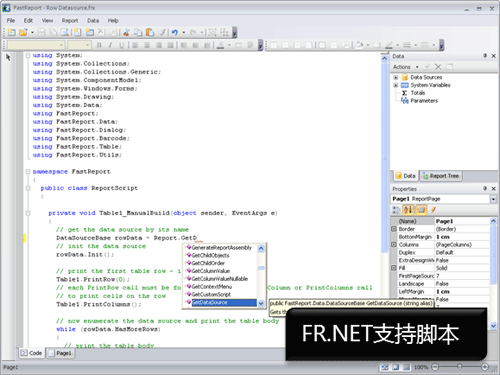Click the Copy icon in toolbar
Screen dimensions: 500x375
pos(138,32)
